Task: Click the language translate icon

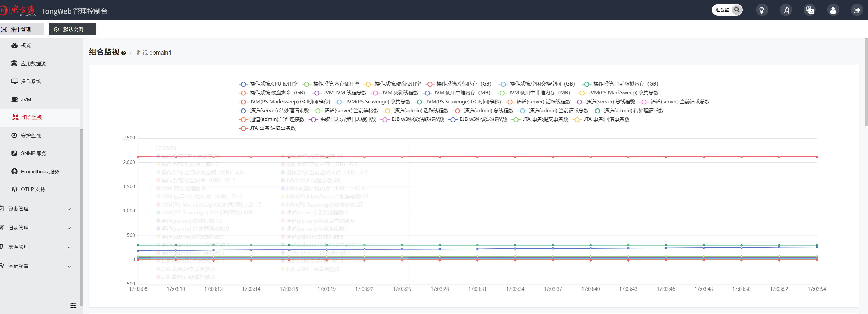Action: click(x=809, y=10)
